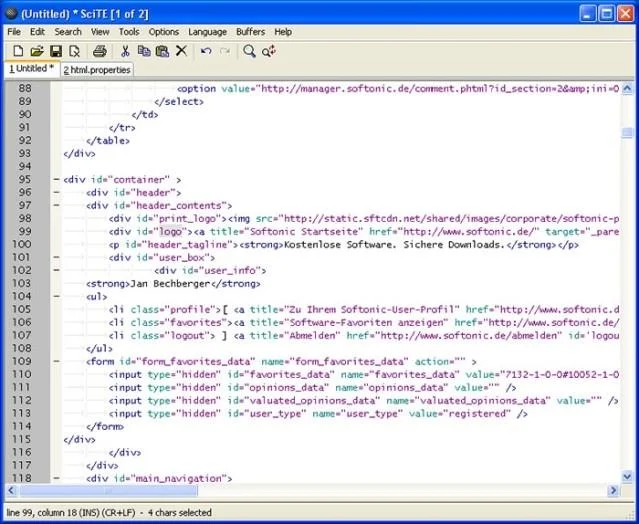Click horizontal scrollbar right arrow
Screen dimensions: 639x524
click(613, 491)
